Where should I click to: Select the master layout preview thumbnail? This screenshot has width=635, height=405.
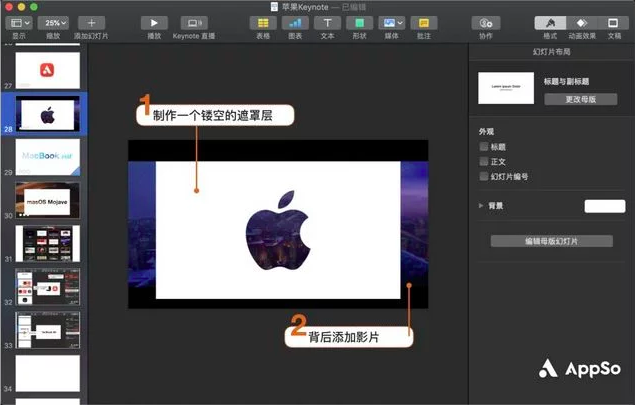tap(506, 88)
